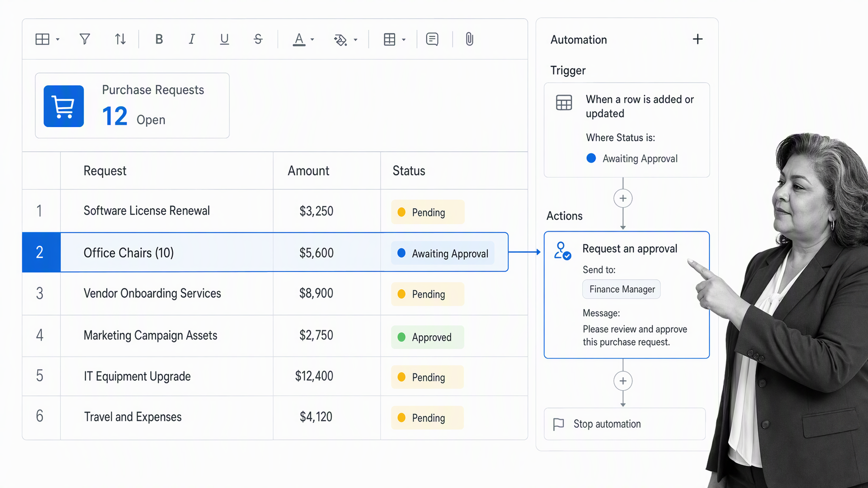Click the Travel and Expenses cell
The width and height of the screenshot is (868, 488).
pos(166,417)
